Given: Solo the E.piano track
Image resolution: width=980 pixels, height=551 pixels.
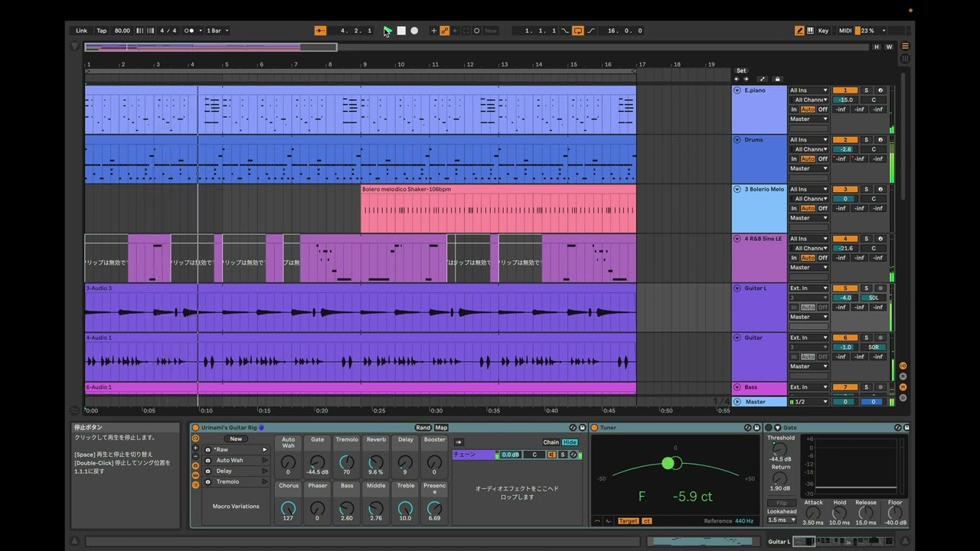Looking at the screenshot, I should (x=867, y=90).
